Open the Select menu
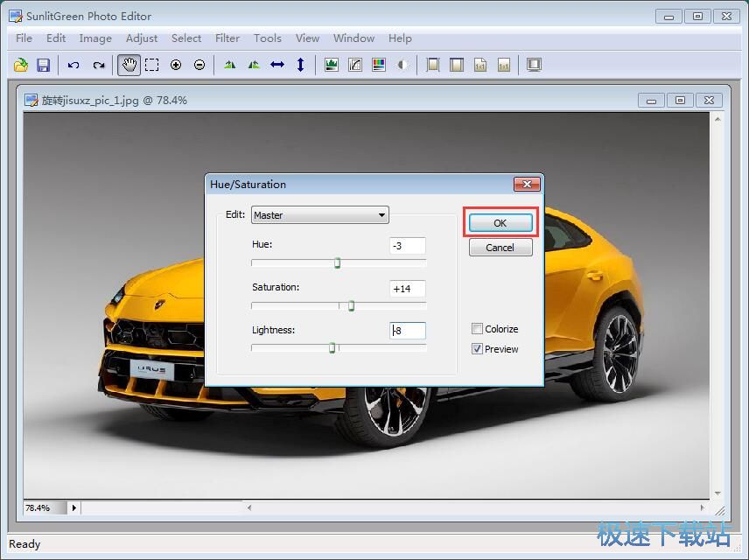This screenshot has height=560, width=749. pyautogui.click(x=186, y=38)
